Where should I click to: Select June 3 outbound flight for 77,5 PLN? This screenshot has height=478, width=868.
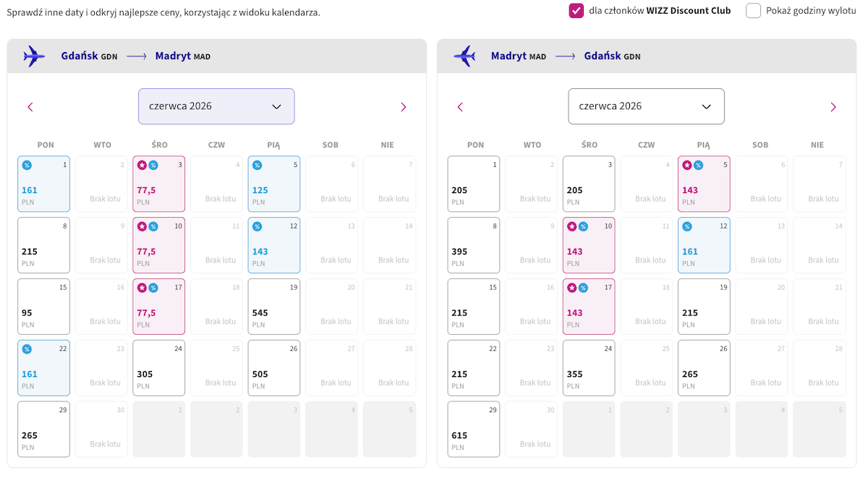pyautogui.click(x=158, y=184)
